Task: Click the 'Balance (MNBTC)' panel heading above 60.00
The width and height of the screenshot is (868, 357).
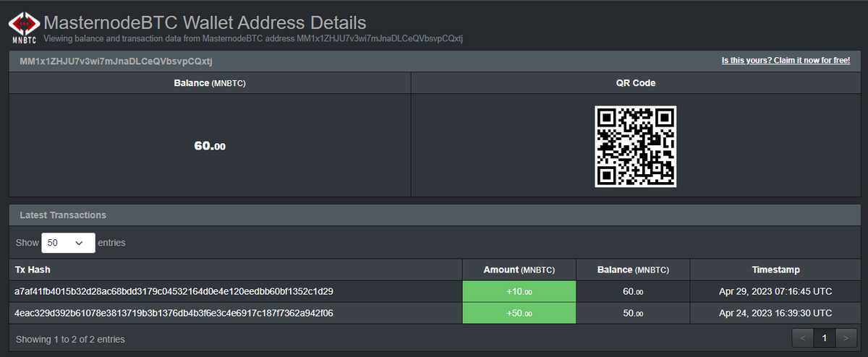Action: (x=210, y=83)
